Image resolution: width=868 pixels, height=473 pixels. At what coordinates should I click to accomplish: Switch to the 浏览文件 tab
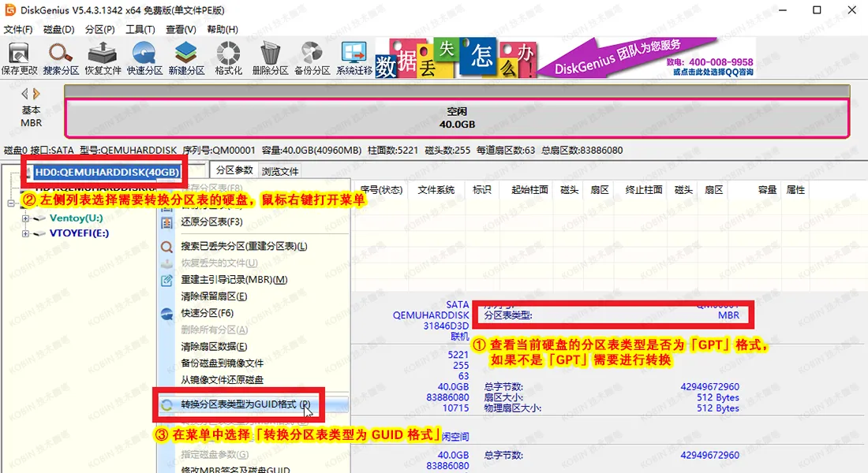[280, 170]
